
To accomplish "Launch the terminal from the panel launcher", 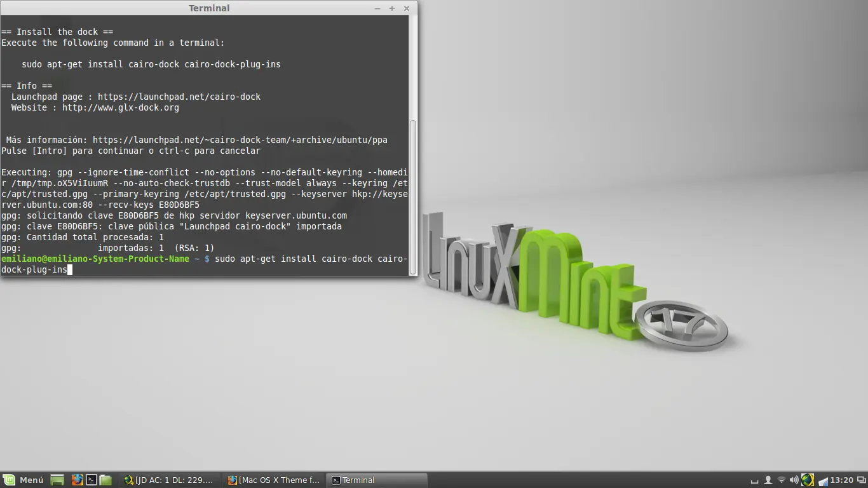I will (92, 480).
